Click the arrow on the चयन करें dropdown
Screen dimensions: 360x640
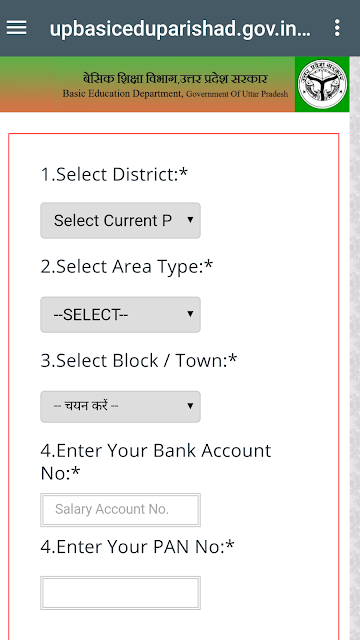point(190,406)
